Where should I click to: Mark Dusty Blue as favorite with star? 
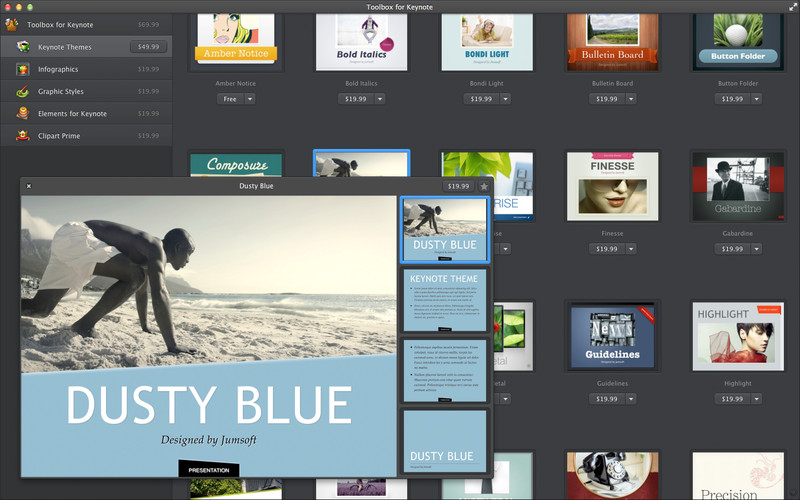pos(484,186)
